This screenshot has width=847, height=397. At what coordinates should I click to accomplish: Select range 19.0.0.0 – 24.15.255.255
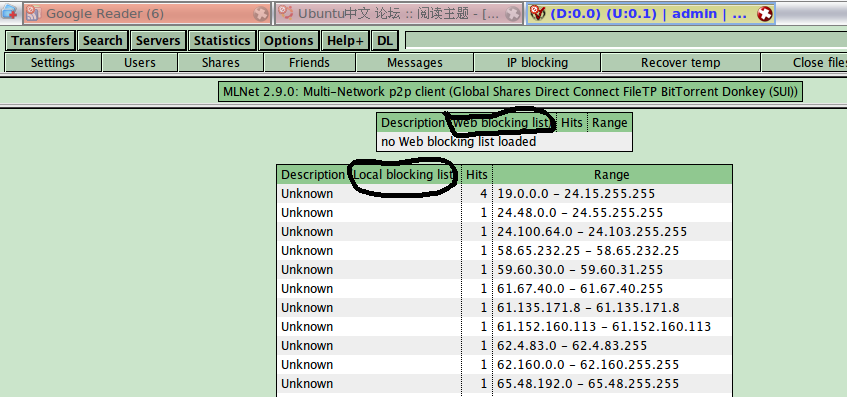[x=576, y=193]
